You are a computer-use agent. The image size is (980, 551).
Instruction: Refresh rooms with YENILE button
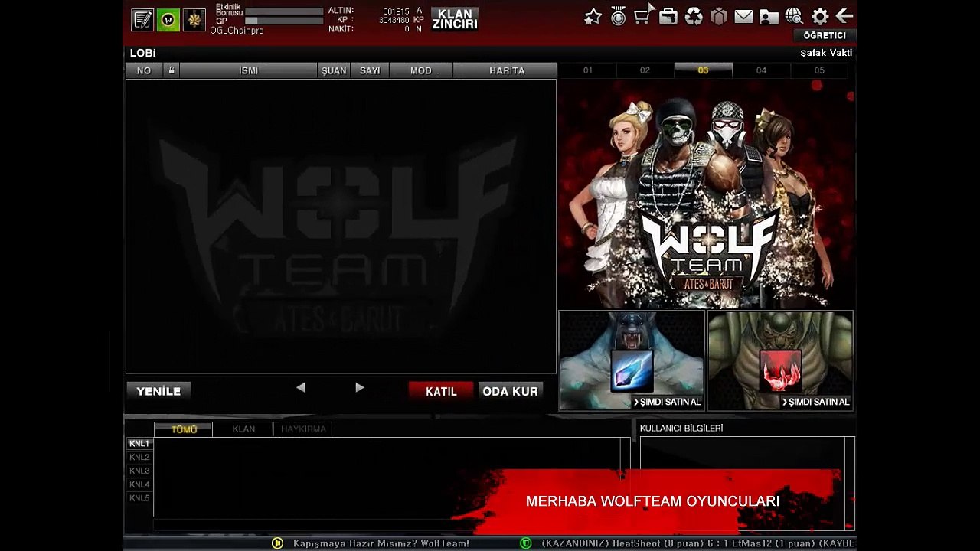(x=158, y=391)
